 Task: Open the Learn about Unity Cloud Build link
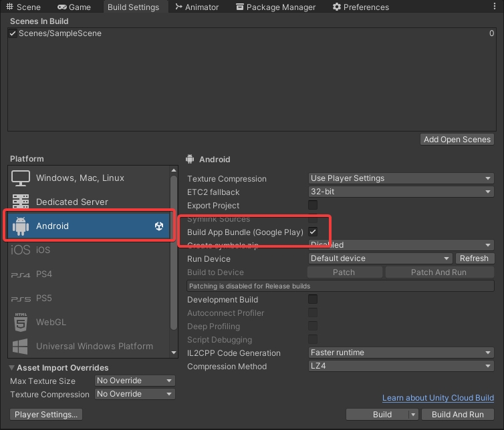tap(438, 398)
